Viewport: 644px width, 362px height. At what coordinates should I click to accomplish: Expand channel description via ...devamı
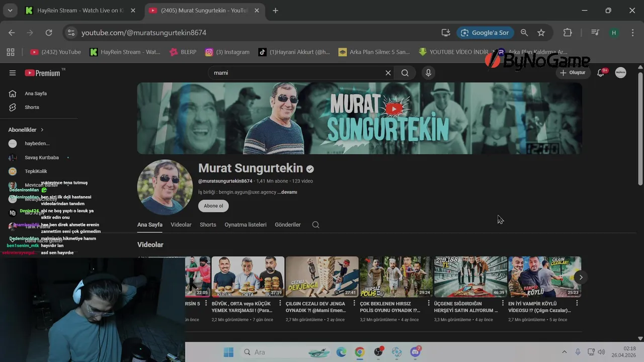287,192
